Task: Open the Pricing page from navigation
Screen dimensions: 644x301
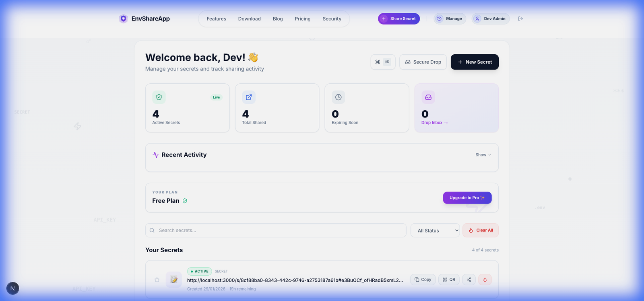Action: [302, 19]
